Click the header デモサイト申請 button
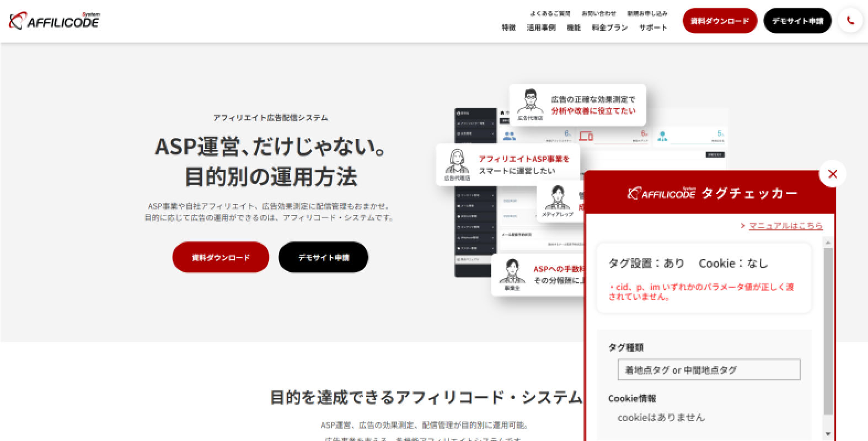Screen dimensions: 868x441 [797, 21]
